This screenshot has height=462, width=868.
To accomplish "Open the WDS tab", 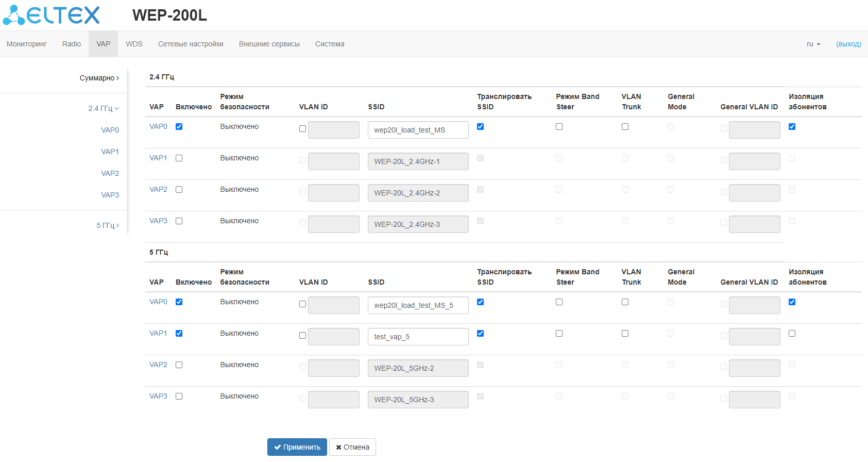I will coord(134,44).
